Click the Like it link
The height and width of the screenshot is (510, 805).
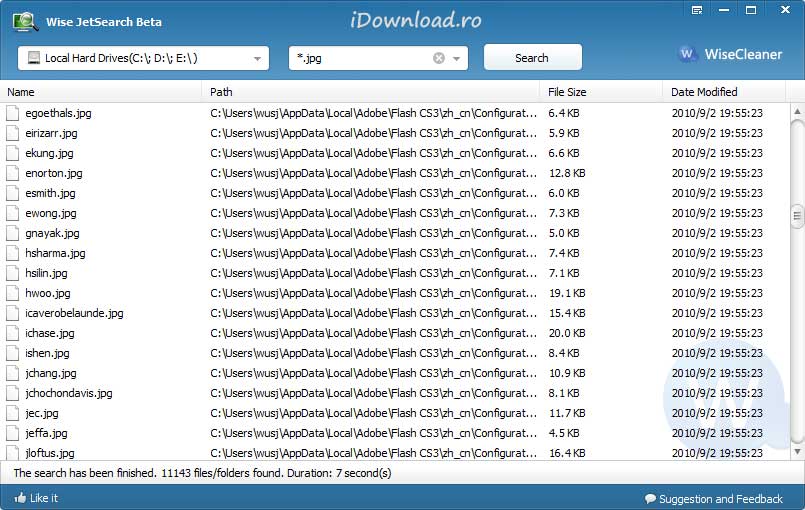point(44,498)
